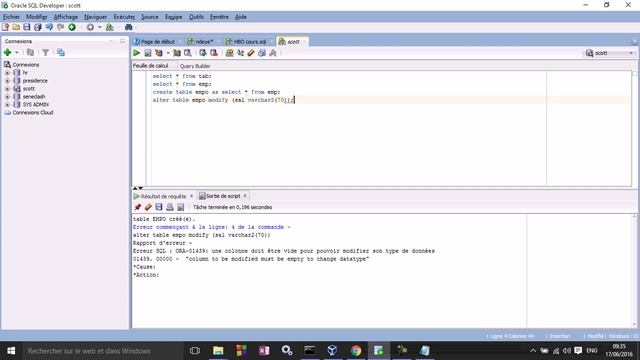Expand the senedash connection node

[7, 97]
